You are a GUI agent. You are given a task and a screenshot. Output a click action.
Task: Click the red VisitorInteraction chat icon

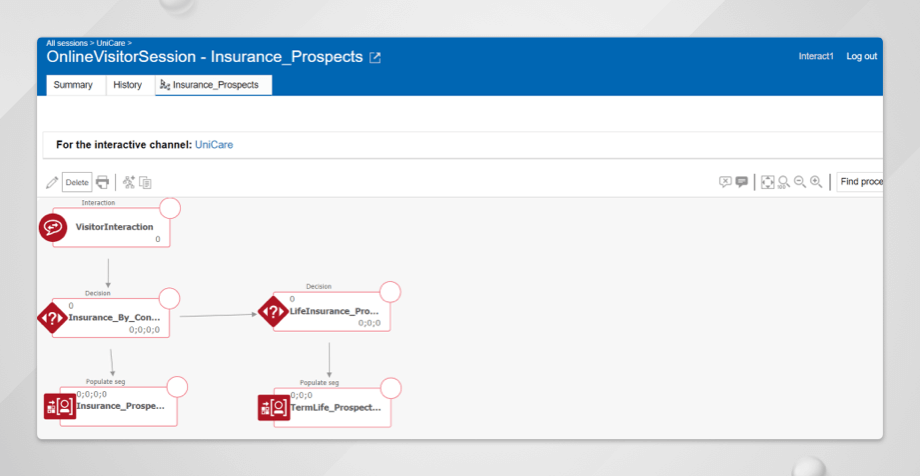click(53, 227)
